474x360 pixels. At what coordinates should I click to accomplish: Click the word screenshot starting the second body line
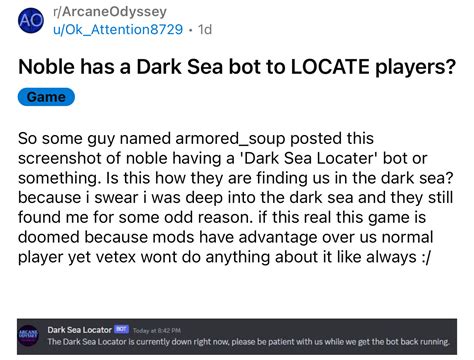[x=60, y=158]
